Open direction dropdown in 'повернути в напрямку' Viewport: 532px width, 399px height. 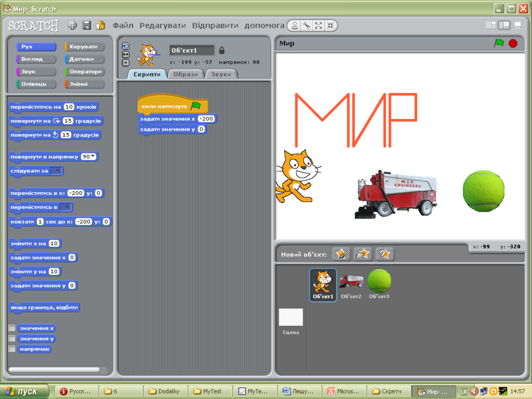[x=93, y=156]
